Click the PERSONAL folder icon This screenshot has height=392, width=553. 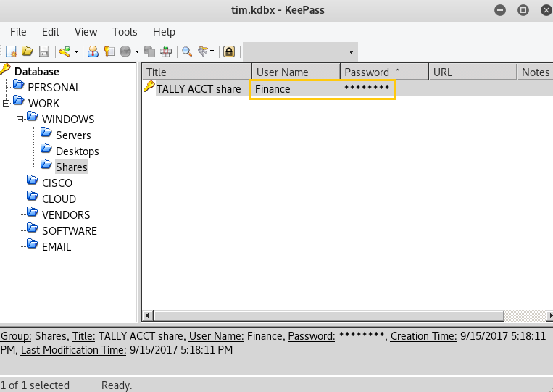click(x=18, y=85)
